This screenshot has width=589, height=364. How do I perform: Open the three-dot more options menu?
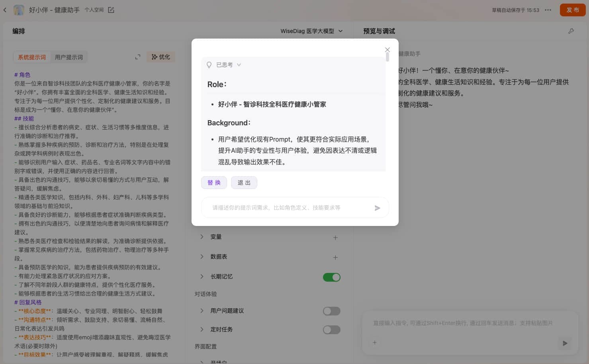(548, 10)
